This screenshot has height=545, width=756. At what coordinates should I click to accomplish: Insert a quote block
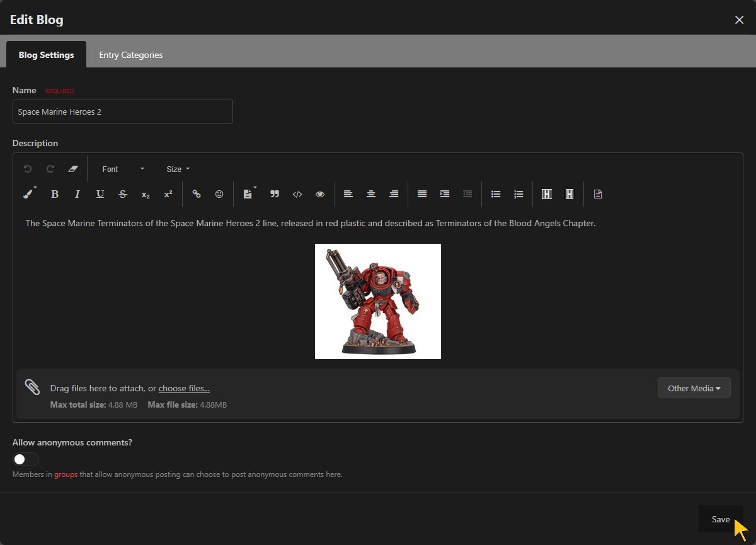275,194
